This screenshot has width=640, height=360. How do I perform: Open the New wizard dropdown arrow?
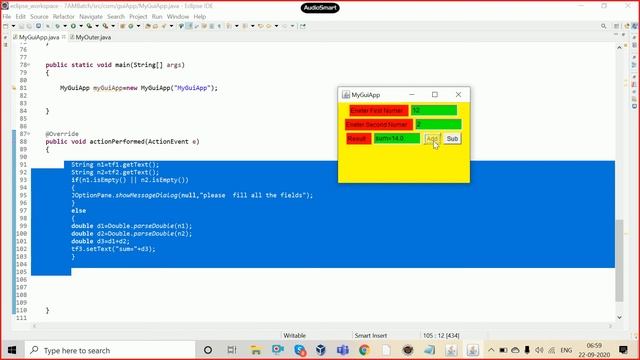click(x=13, y=26)
